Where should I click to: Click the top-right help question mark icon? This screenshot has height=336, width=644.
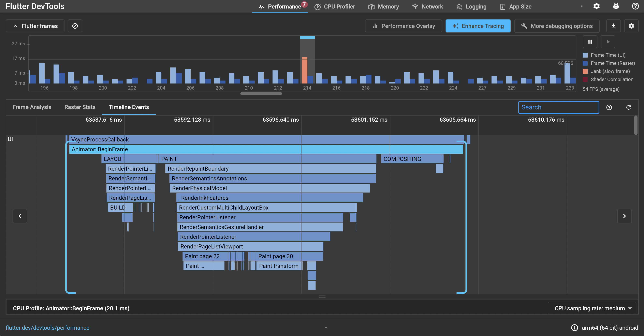pyautogui.click(x=635, y=6)
